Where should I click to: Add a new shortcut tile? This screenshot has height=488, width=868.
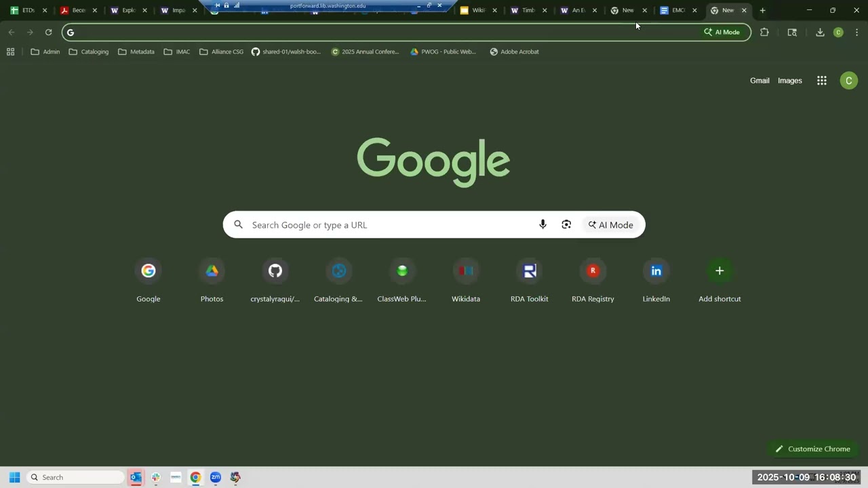pos(719,281)
